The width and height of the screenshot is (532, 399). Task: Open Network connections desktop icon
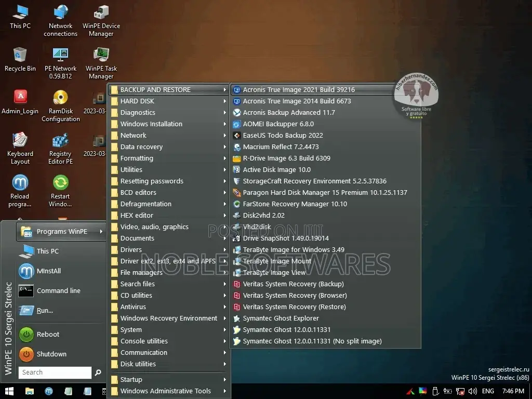[x=60, y=20]
